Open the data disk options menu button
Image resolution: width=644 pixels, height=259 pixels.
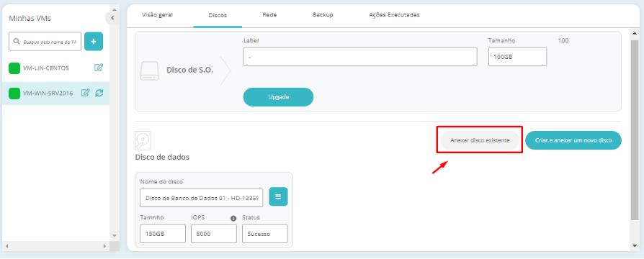[278, 196]
